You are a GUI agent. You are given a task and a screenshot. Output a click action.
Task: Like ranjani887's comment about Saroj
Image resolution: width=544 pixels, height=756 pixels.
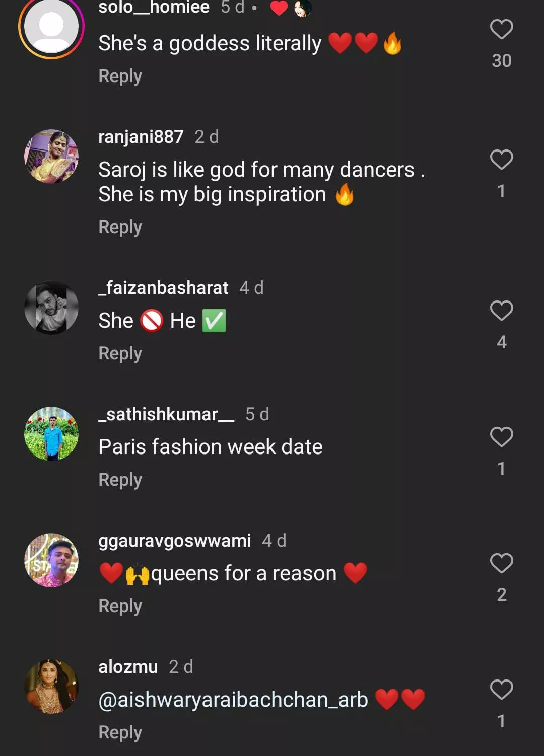coord(501,160)
